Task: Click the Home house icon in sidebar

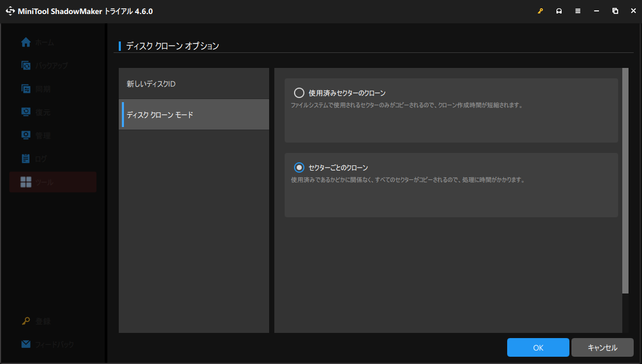Action: [26, 43]
